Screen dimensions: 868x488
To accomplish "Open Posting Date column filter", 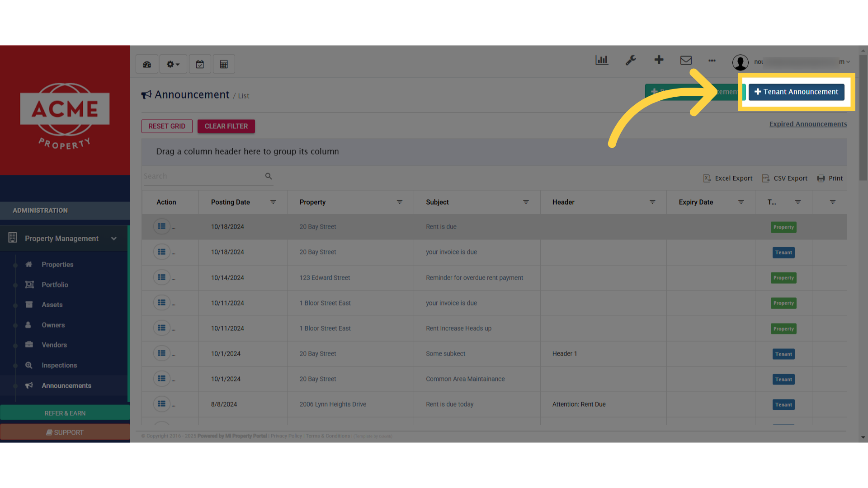I will coord(273,202).
